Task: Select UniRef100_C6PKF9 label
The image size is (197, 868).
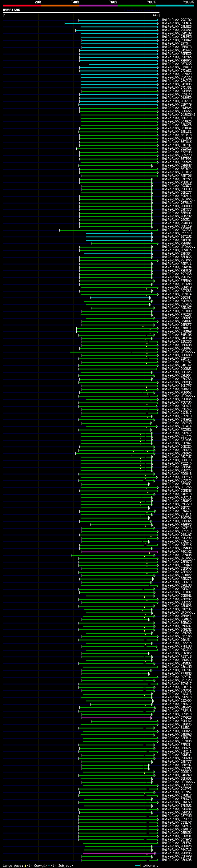Action: 177,287
